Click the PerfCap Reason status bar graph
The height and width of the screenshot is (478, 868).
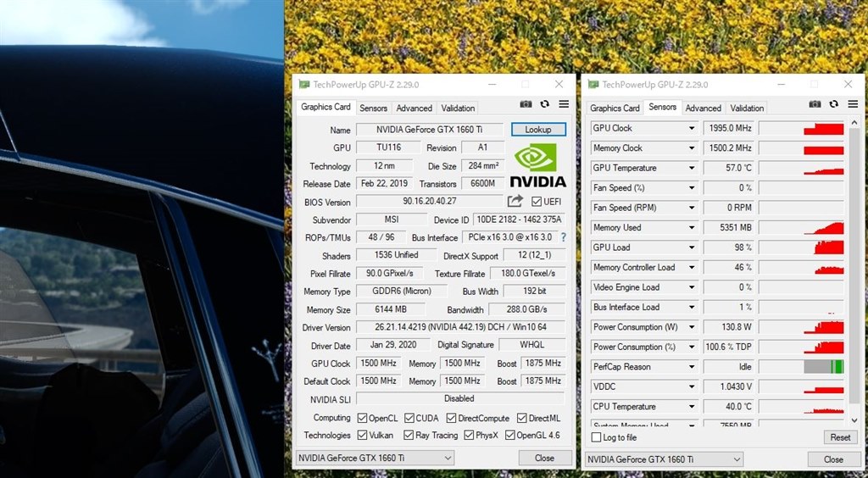(x=801, y=367)
